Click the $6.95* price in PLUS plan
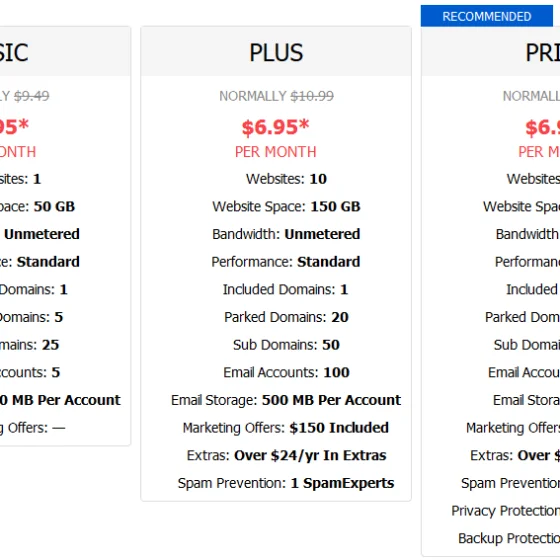 pos(275,127)
